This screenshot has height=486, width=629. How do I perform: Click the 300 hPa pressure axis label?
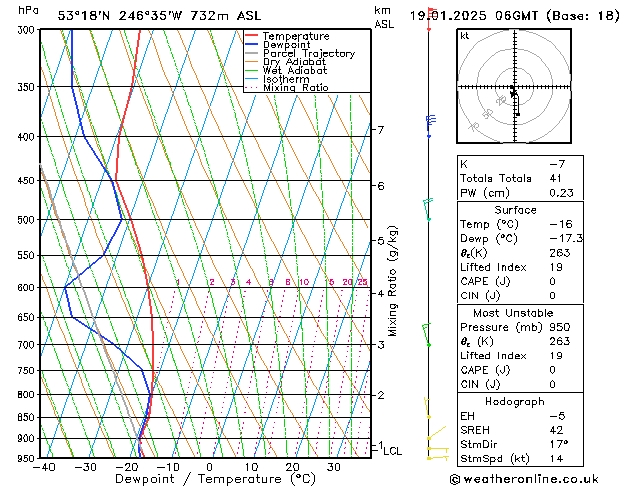pyautogui.click(x=28, y=30)
